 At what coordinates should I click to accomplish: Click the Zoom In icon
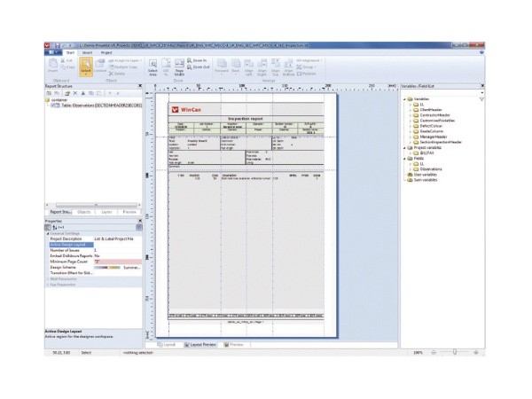click(198, 61)
